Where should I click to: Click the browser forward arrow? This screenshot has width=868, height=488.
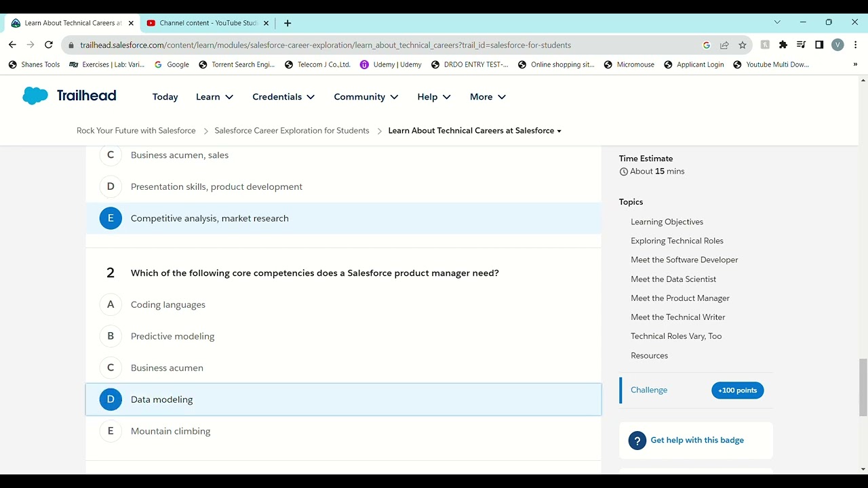click(x=31, y=45)
